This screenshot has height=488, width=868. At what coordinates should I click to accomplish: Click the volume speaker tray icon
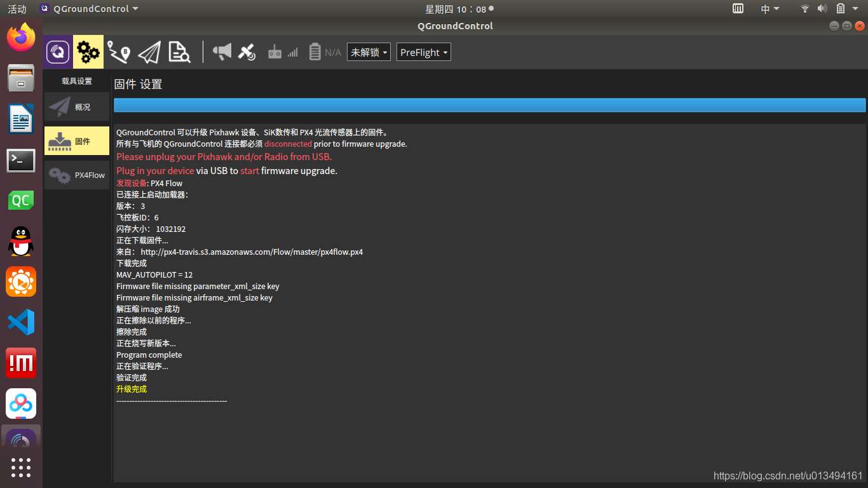[x=822, y=9]
